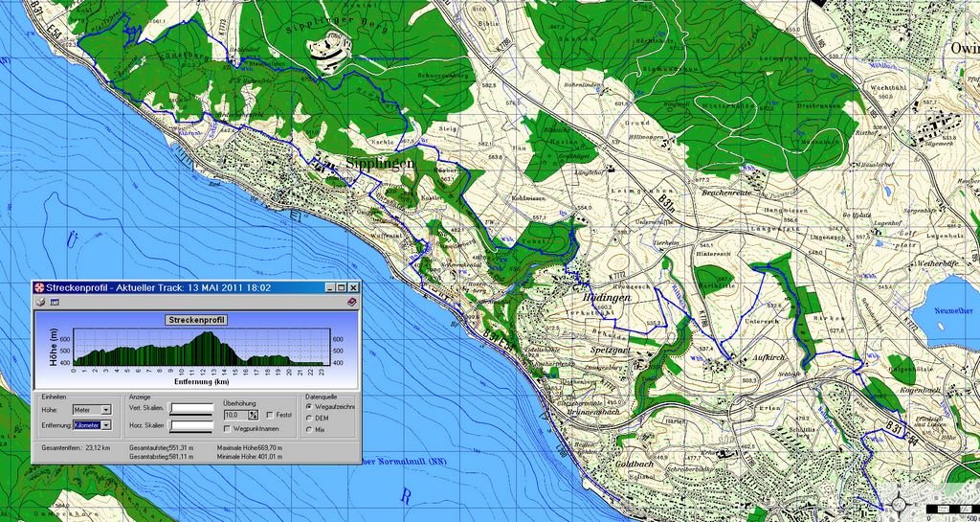Click the Streckenprofil chart title label

pyautogui.click(x=196, y=320)
